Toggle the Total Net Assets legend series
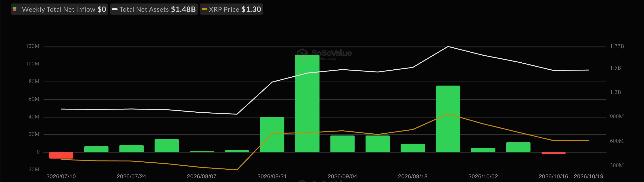The height and width of the screenshot is (182, 644). [x=154, y=9]
